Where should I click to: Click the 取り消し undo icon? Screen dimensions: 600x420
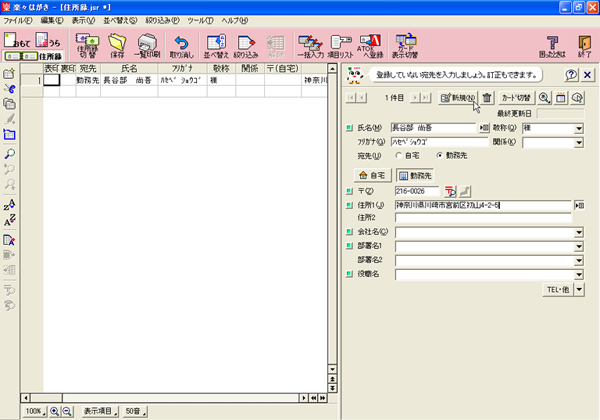point(182,45)
